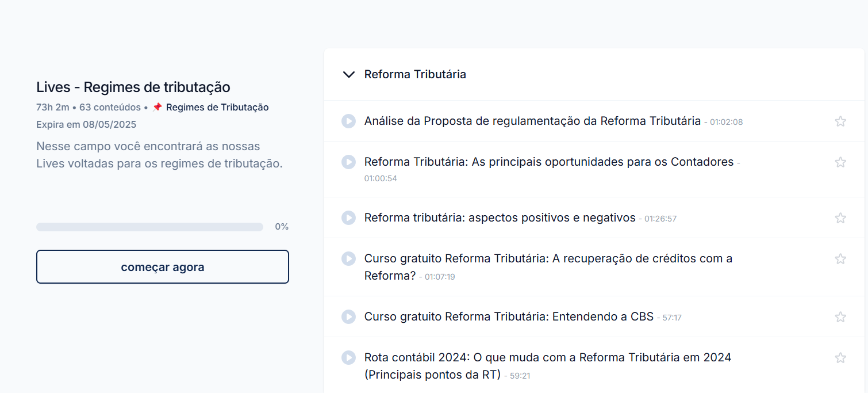Star the Principais oportunidades para os Contadores lesson
Image resolution: width=868 pixels, height=393 pixels.
840,162
